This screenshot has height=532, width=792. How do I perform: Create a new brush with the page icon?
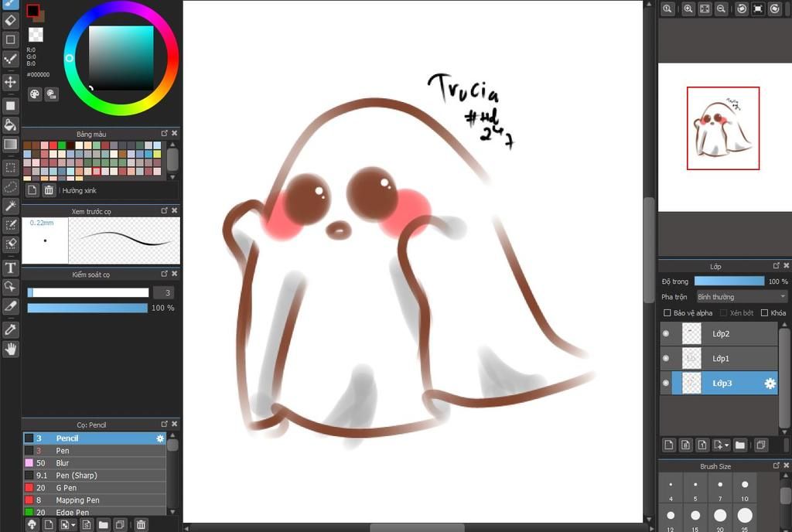point(49,525)
